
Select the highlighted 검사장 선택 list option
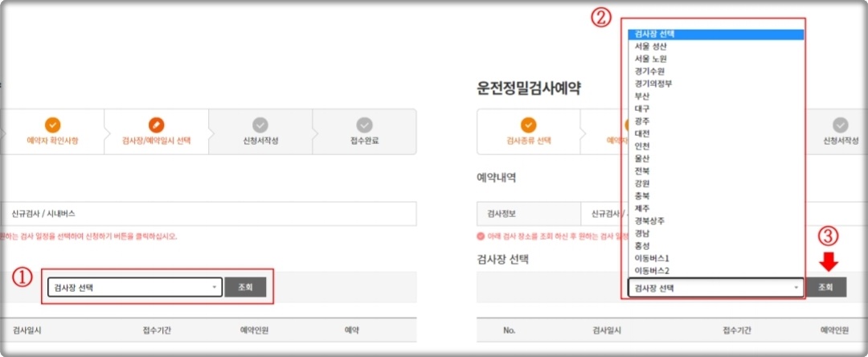pyautogui.click(x=716, y=35)
